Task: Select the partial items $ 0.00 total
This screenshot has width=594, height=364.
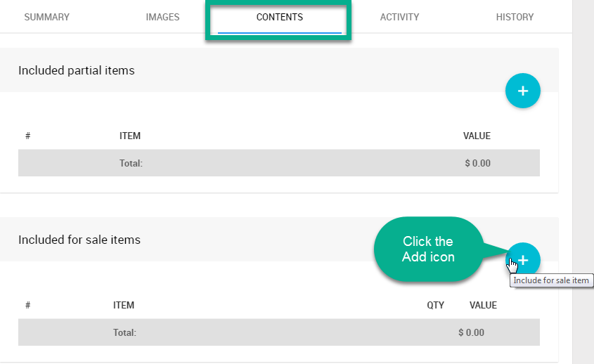Action: click(477, 163)
